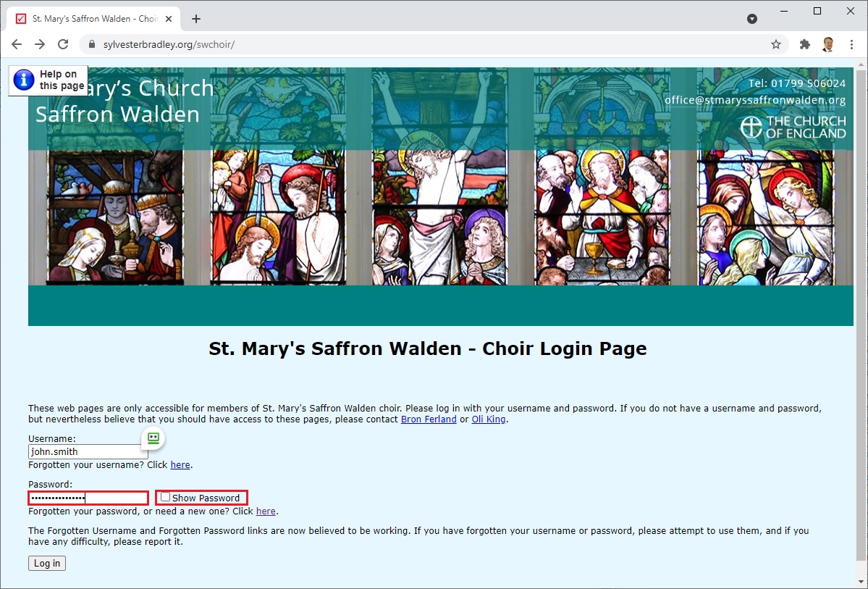Click 'here' link for forgotten password

[x=266, y=511]
